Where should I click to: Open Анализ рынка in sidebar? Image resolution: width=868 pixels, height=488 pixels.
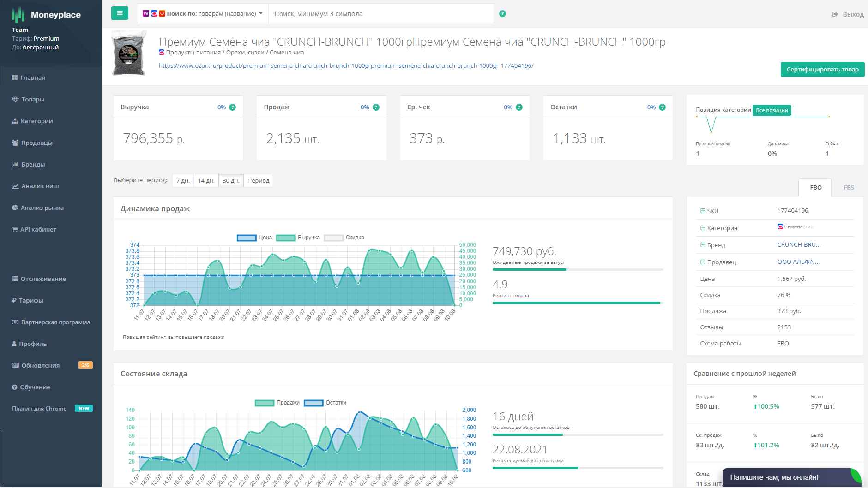(42, 208)
